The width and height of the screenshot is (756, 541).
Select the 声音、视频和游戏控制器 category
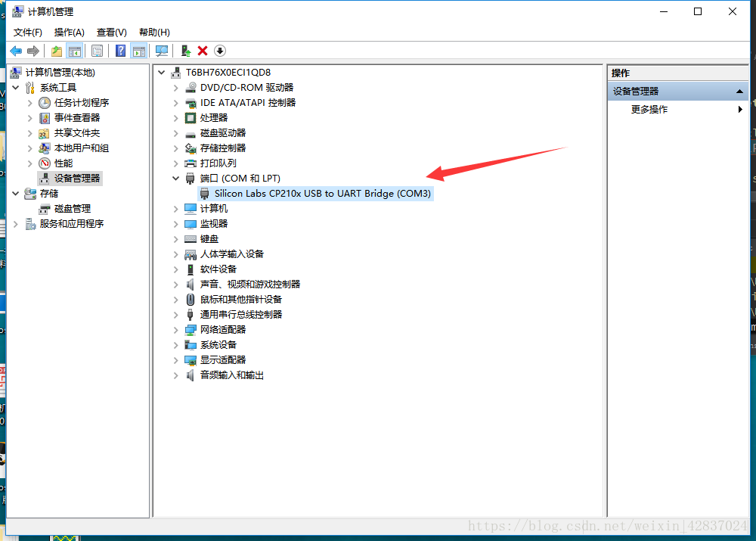249,284
